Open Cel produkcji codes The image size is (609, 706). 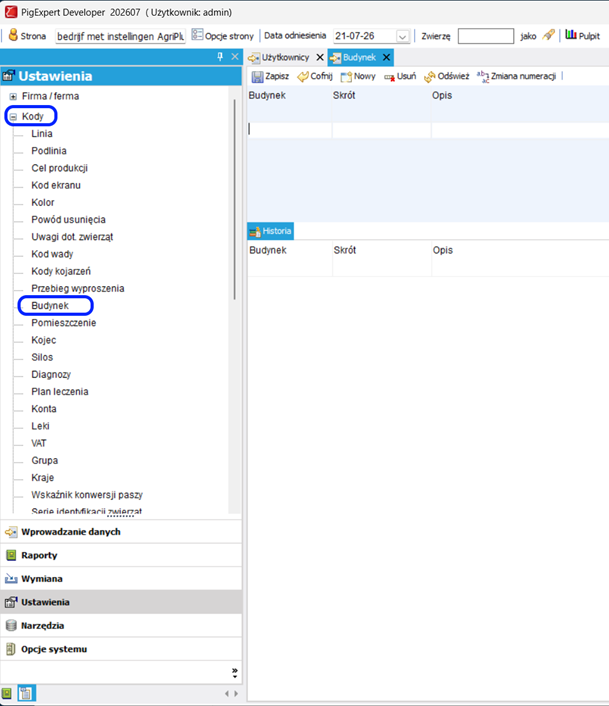point(59,168)
